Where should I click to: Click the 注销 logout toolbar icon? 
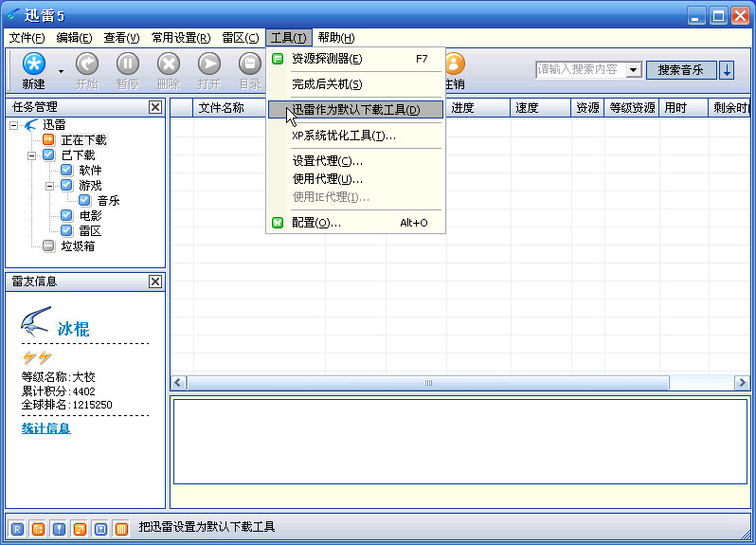click(x=455, y=64)
